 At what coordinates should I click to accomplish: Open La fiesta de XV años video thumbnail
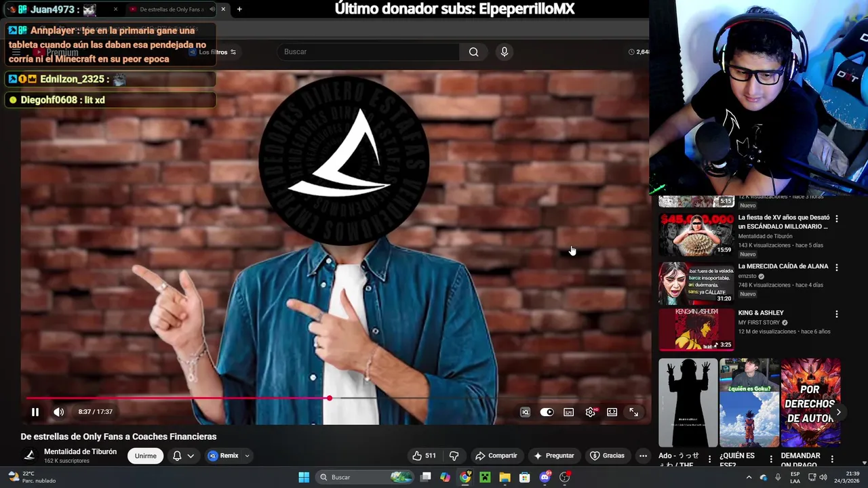[696, 235]
